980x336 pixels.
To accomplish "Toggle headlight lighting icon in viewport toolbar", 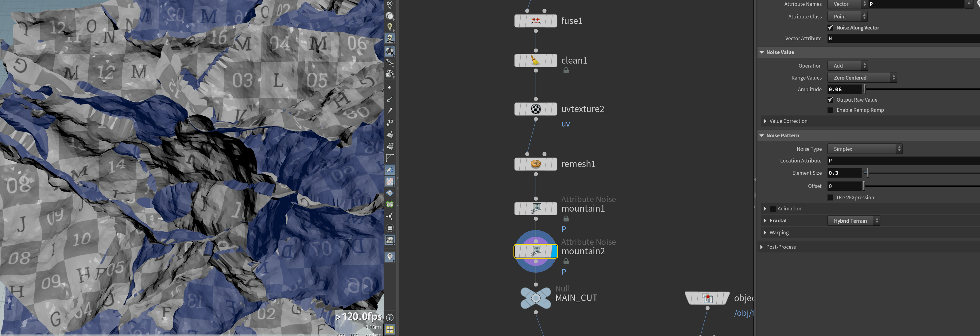I will pos(390,27).
